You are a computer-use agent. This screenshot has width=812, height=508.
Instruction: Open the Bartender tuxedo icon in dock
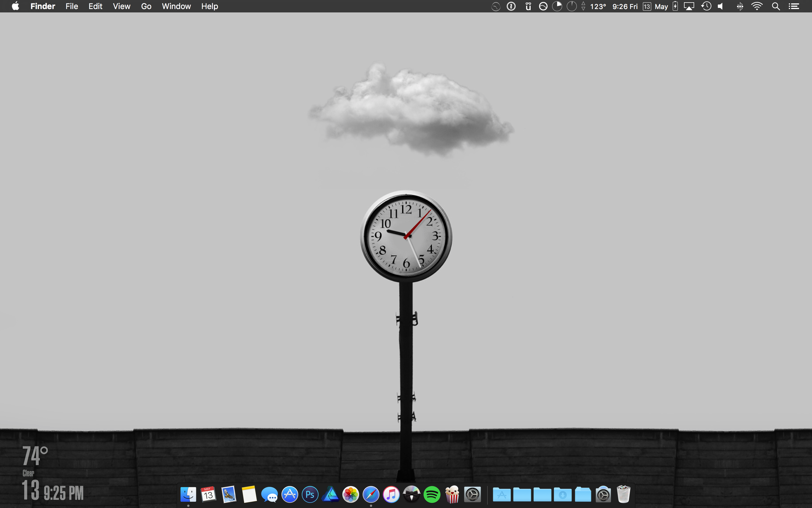click(412, 494)
